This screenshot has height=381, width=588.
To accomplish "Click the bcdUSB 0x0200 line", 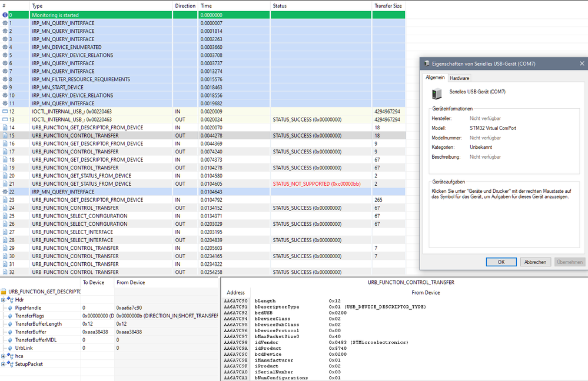I will (x=285, y=313).
